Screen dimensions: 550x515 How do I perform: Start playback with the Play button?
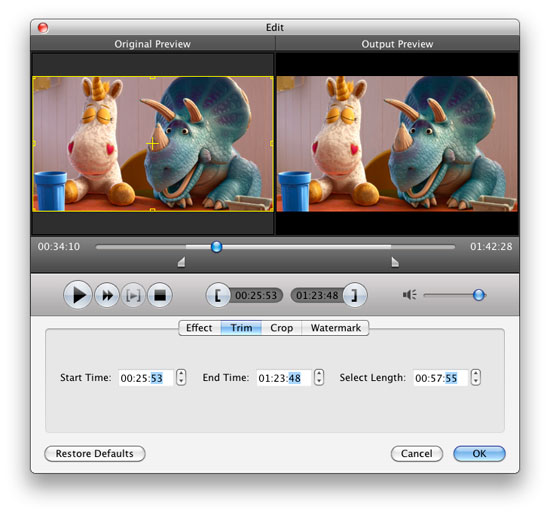78,295
